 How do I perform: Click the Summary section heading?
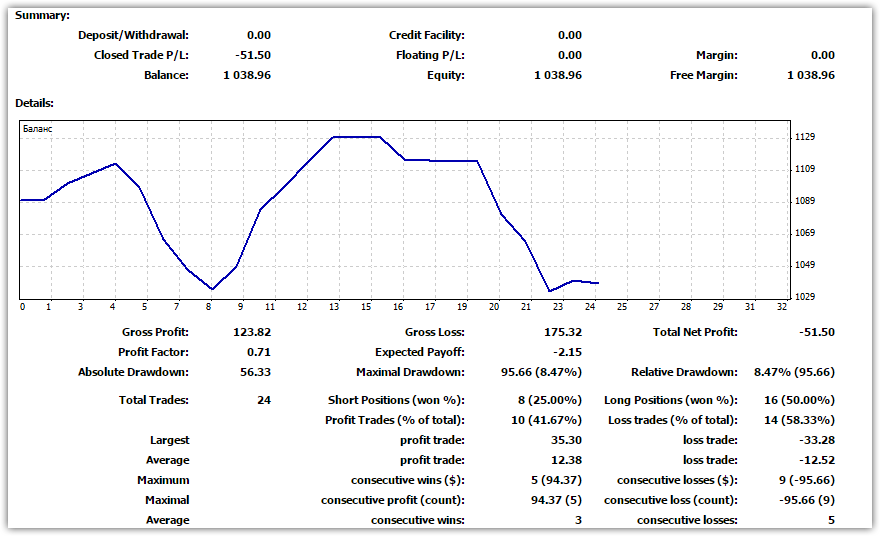pyautogui.click(x=42, y=16)
